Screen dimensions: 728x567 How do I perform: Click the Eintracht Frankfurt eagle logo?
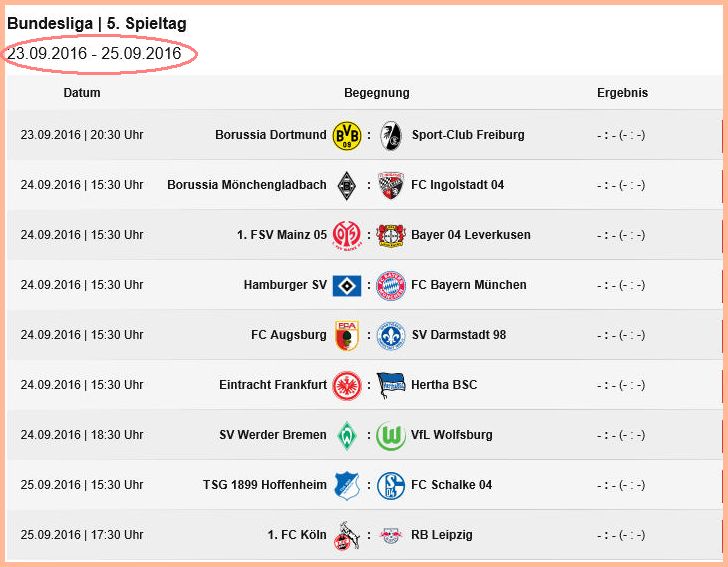coord(347,385)
